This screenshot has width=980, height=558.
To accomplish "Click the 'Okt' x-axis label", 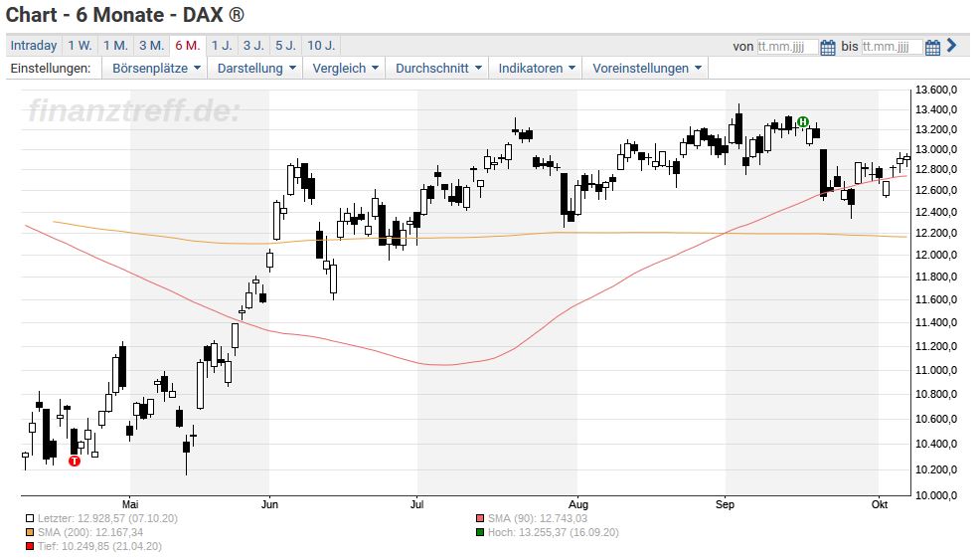I will (880, 504).
